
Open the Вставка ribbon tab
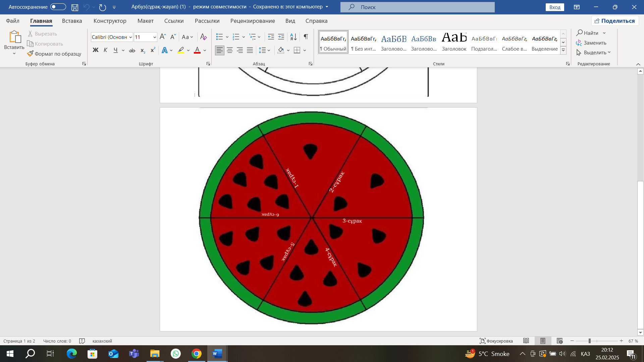click(x=72, y=21)
